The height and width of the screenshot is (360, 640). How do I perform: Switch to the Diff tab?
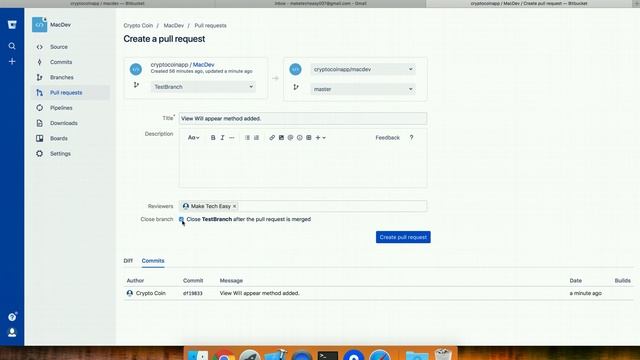tap(128, 261)
